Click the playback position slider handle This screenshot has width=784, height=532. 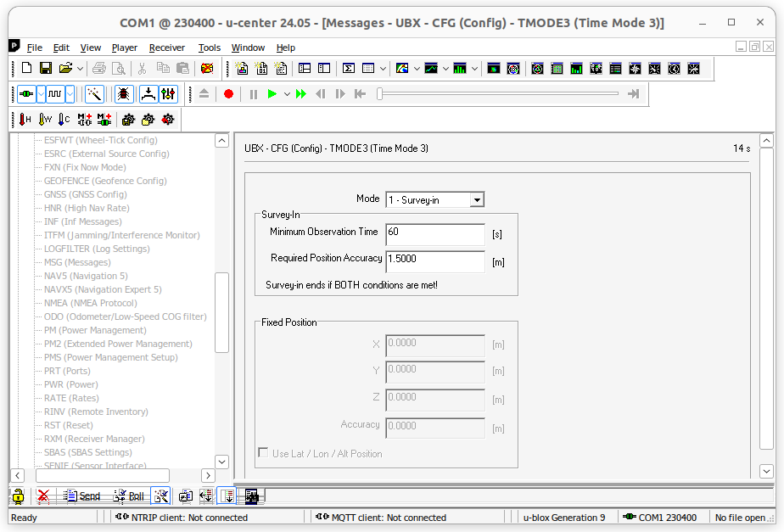tap(380, 94)
